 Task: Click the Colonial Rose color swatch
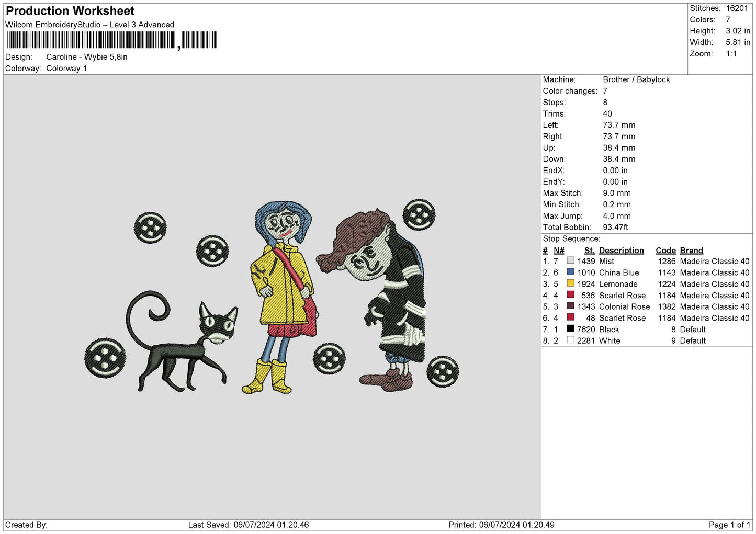[x=570, y=306]
